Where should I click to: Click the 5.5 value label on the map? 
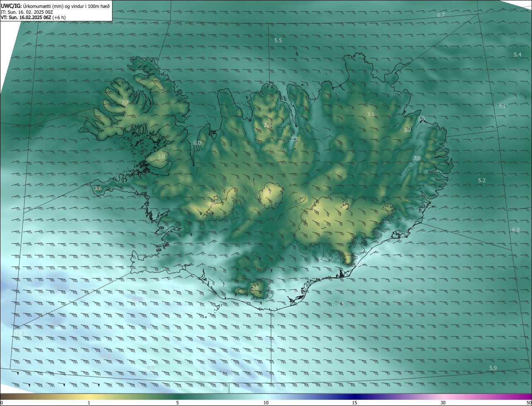[x=278, y=40]
